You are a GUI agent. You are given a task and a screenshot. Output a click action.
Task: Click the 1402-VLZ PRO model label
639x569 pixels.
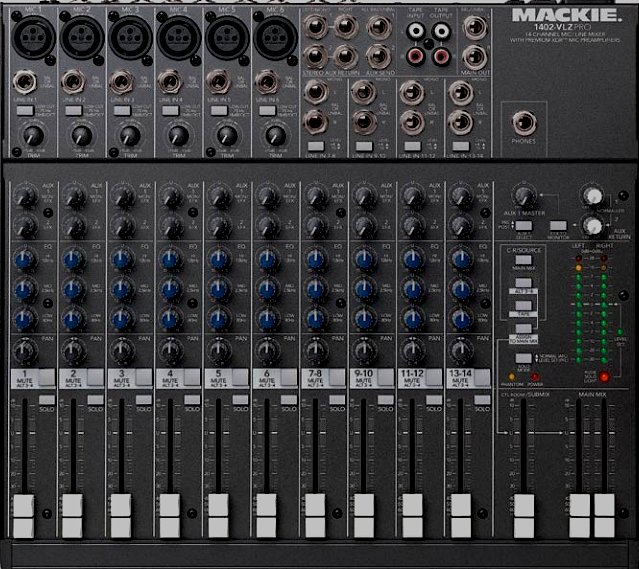[562, 27]
